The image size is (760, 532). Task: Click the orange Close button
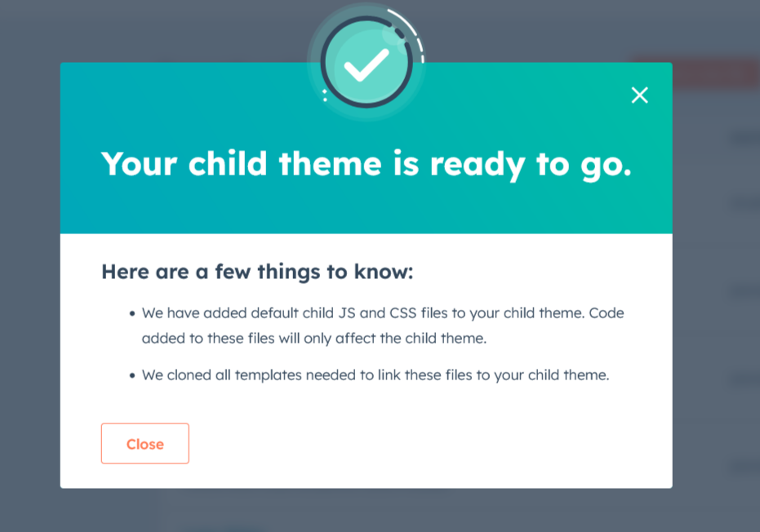point(145,444)
